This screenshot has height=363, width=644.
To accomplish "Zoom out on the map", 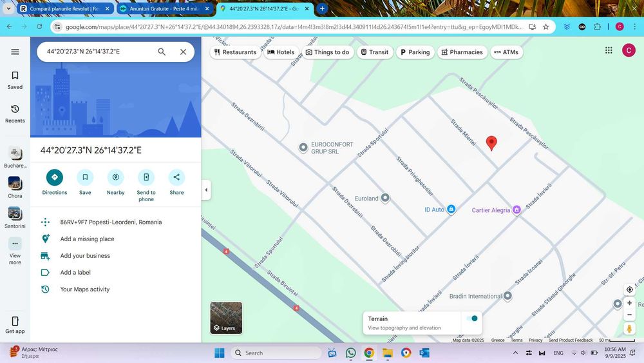I will (629, 315).
